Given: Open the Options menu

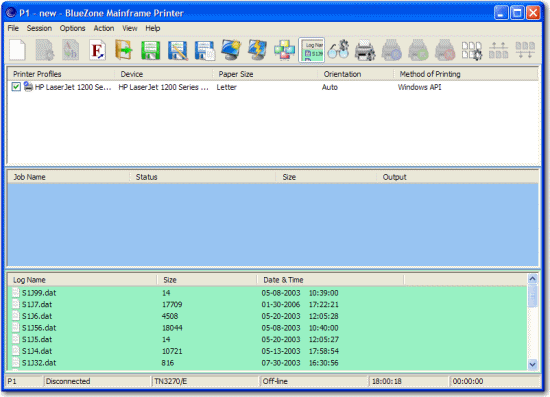Looking at the screenshot, I should tap(72, 28).
